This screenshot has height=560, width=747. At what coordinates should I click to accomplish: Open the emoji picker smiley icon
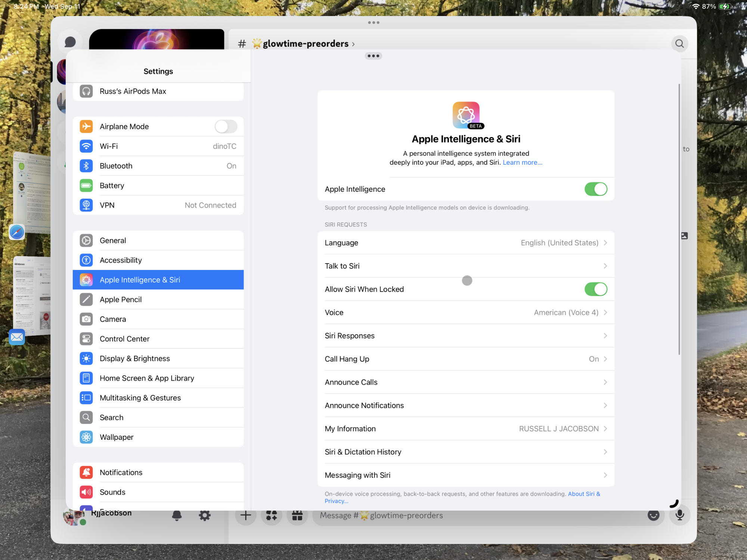(x=653, y=515)
